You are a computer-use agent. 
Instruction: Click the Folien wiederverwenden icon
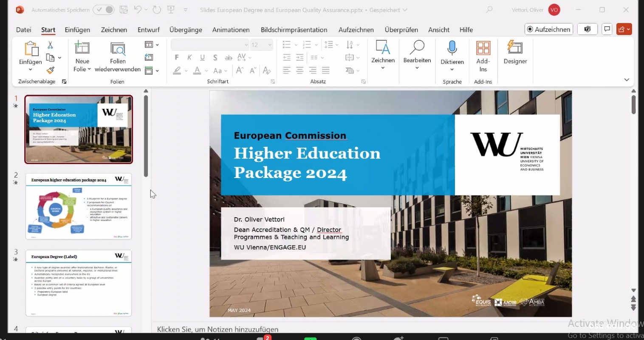coord(118,49)
